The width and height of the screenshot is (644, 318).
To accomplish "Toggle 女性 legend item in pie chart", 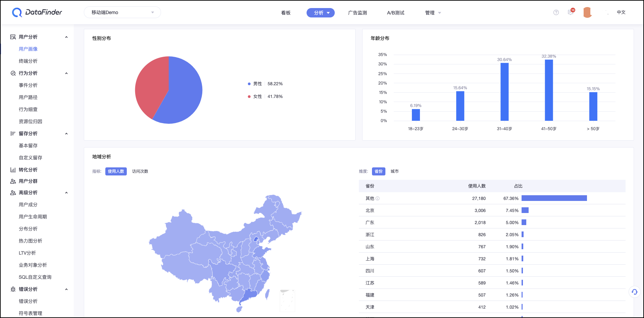I will [265, 97].
